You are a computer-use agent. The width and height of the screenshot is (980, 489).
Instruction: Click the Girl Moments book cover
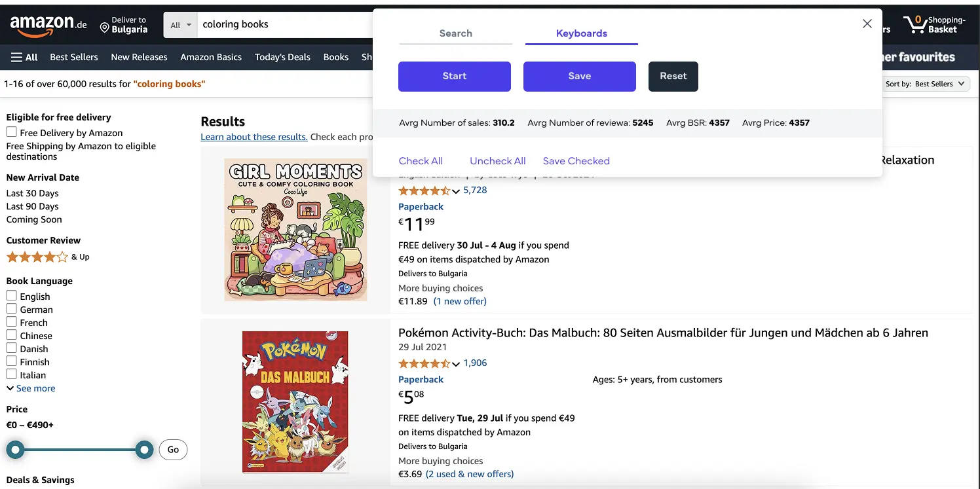tap(295, 229)
